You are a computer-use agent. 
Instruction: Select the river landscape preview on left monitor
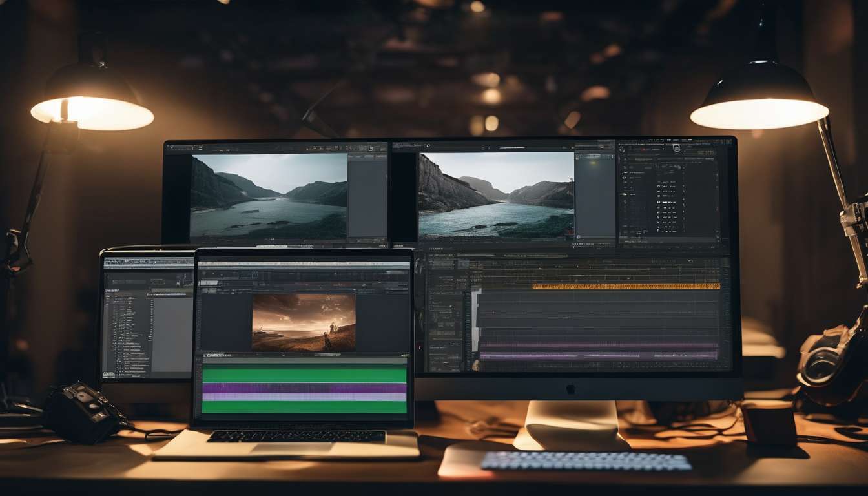click(269, 196)
